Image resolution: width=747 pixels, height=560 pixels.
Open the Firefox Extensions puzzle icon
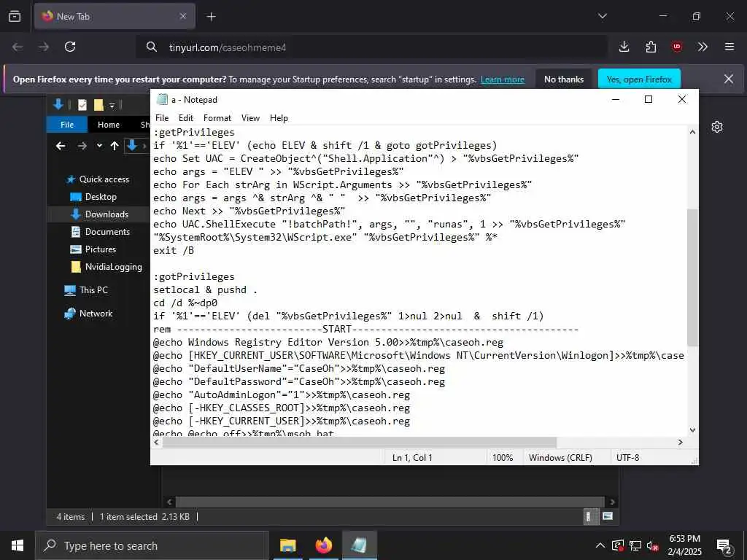(x=651, y=47)
